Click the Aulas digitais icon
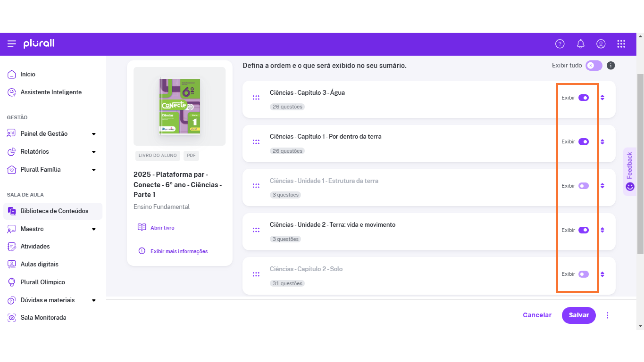Viewport: 644px width, 362px height. (11, 264)
